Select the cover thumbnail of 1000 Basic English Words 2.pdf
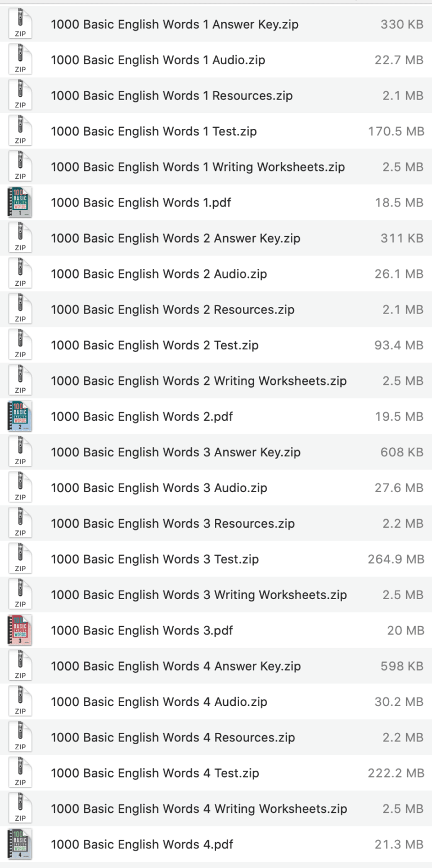Viewport: 432px width, 868px height. pos(21,416)
